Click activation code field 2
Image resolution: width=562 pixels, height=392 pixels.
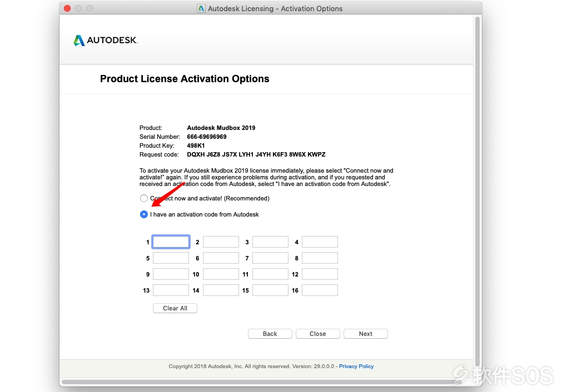221,242
